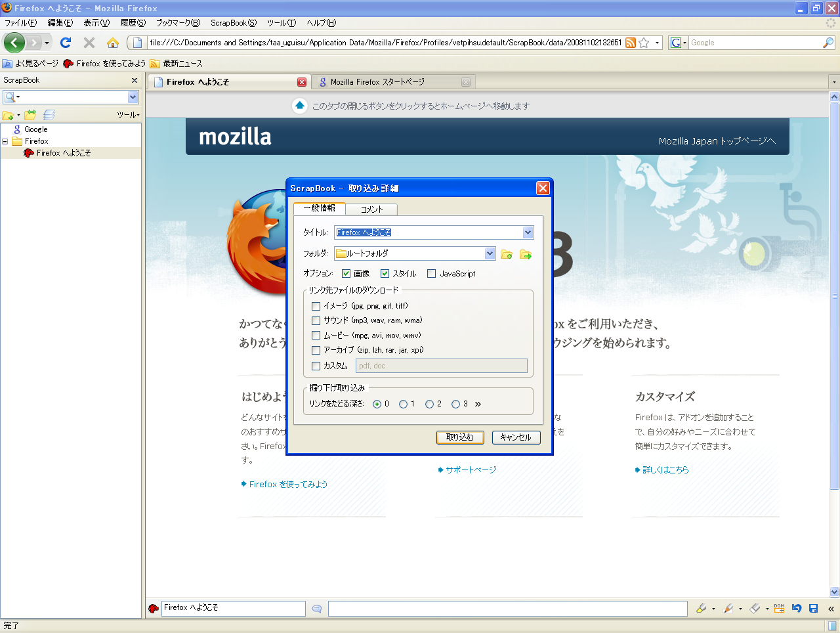The height and width of the screenshot is (633, 840).
Task: Open the search engine selector dropdown
Action: point(679,43)
